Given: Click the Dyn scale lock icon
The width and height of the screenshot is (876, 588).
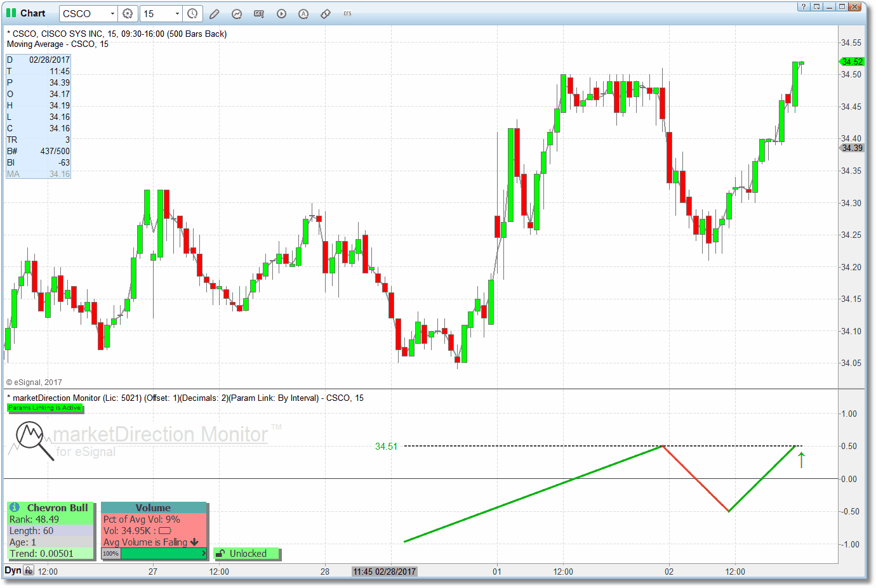Looking at the screenshot, I should [29, 570].
